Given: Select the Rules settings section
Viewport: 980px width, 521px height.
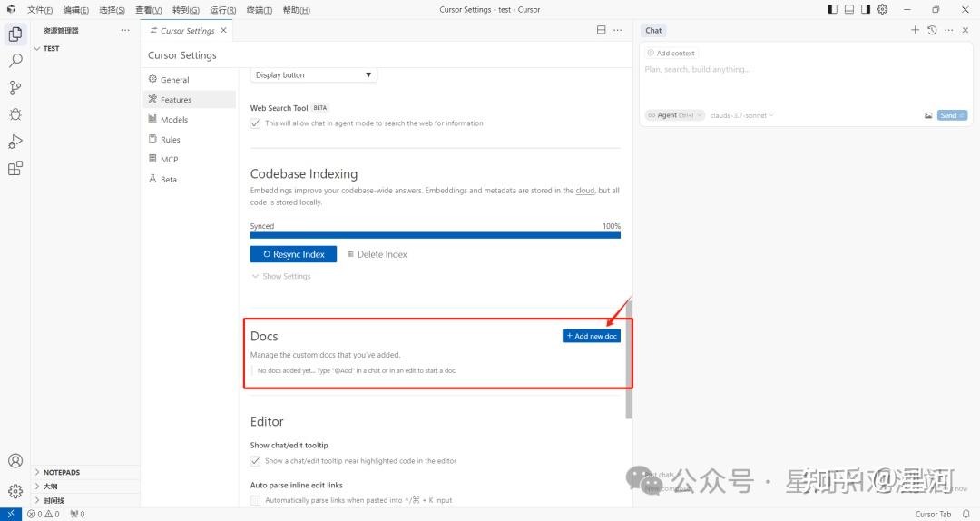Looking at the screenshot, I should 190,140.
